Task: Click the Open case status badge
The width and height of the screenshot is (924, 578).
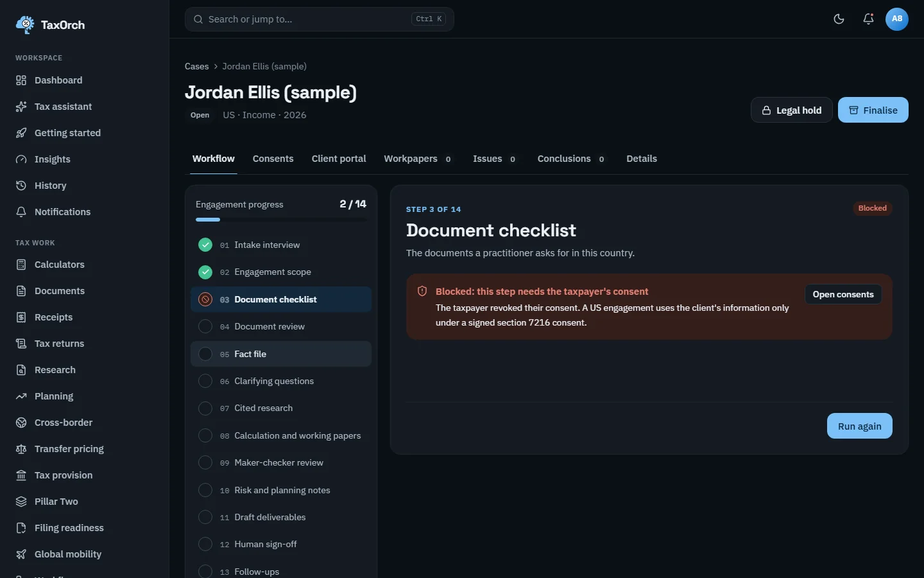Action: click(200, 115)
